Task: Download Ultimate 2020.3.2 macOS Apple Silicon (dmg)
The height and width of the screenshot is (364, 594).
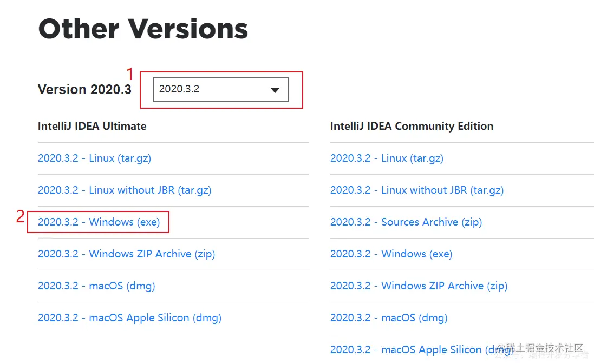Action: coord(129,317)
